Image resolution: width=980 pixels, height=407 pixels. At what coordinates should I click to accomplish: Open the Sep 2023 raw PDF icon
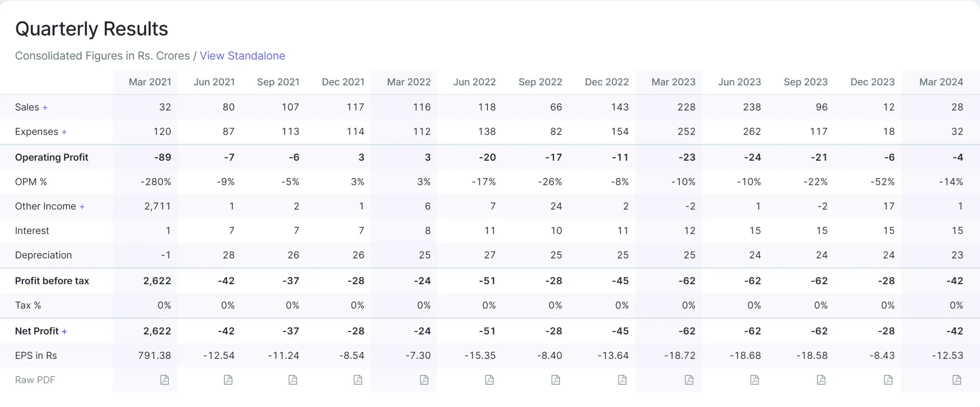[821, 380]
